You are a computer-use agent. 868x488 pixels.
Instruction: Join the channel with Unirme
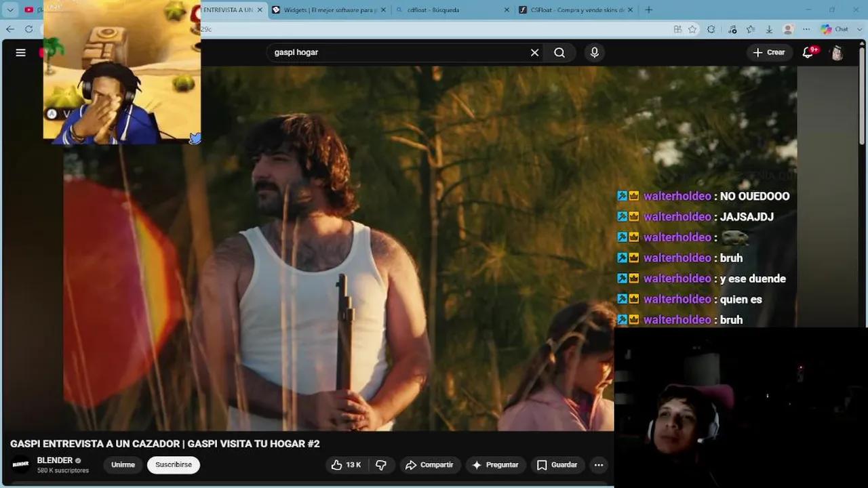pos(123,465)
